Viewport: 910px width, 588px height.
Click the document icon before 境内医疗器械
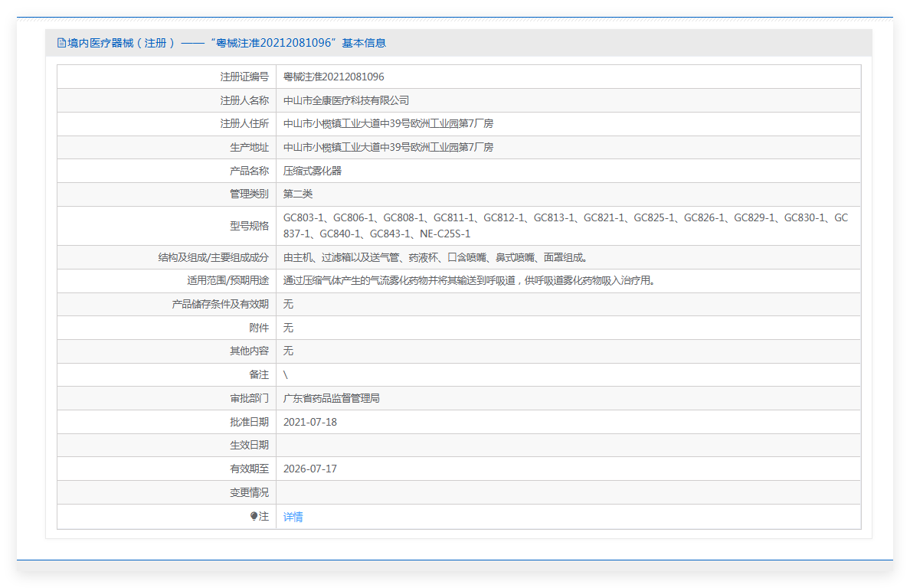click(61, 43)
